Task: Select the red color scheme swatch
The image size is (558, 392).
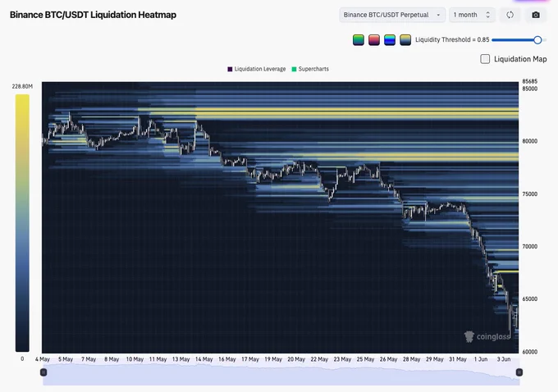Action: (x=374, y=40)
